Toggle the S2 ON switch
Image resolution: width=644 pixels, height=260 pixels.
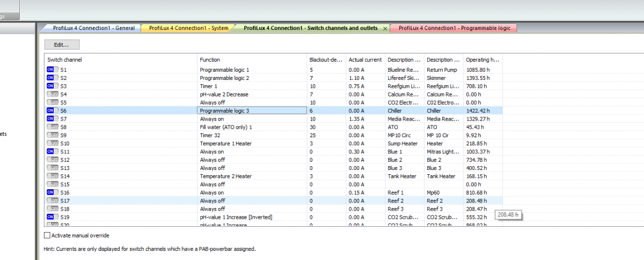click(52, 78)
